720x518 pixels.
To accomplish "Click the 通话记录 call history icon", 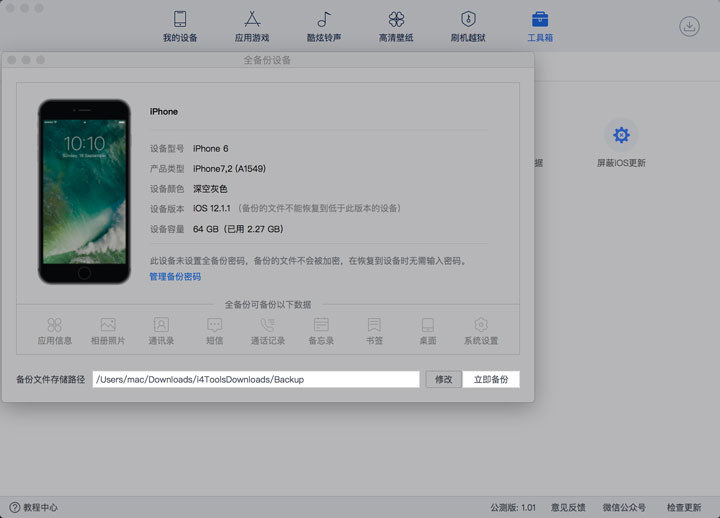I will tap(267, 325).
